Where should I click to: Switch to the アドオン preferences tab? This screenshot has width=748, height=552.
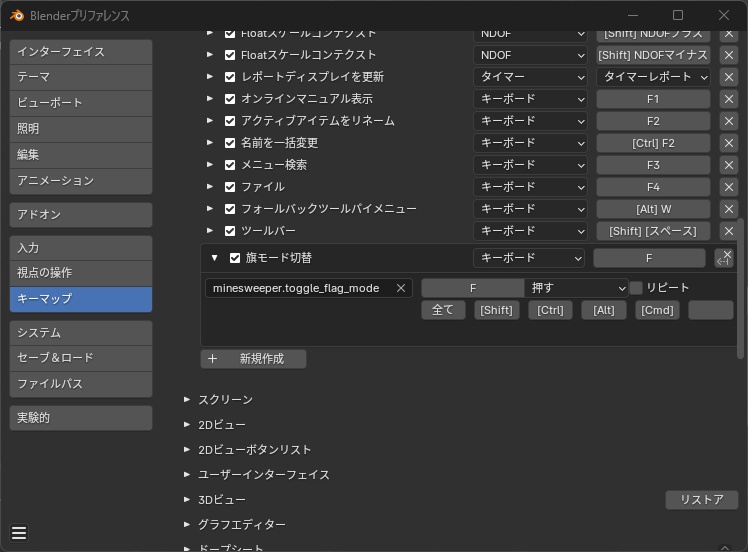tap(81, 215)
